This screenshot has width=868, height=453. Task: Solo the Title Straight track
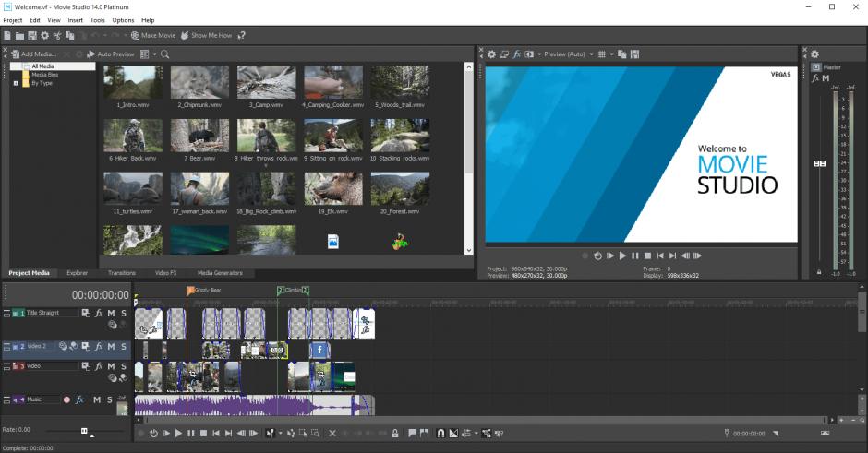point(124,313)
